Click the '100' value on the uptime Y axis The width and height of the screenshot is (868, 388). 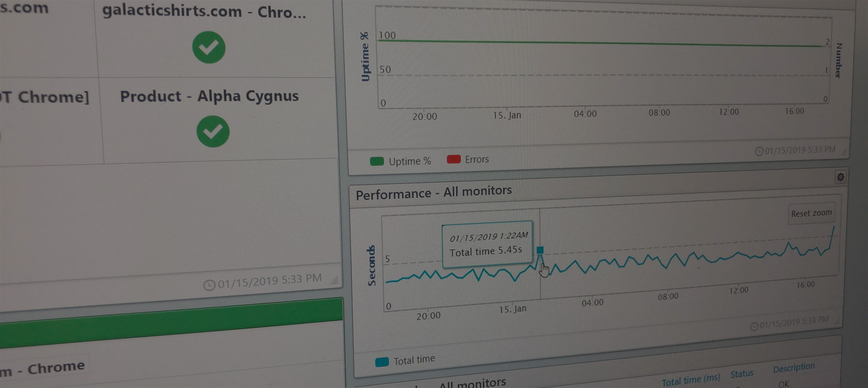387,35
